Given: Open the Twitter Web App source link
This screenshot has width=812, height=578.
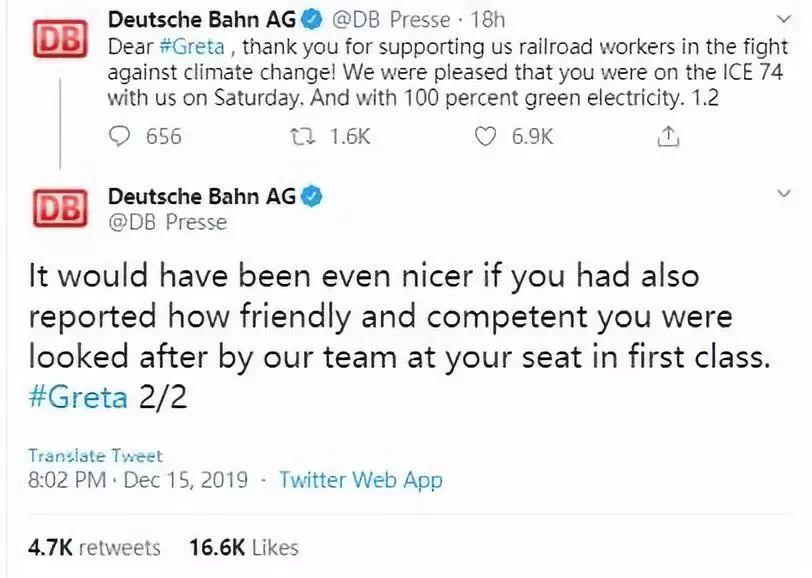Looking at the screenshot, I should [x=360, y=480].
